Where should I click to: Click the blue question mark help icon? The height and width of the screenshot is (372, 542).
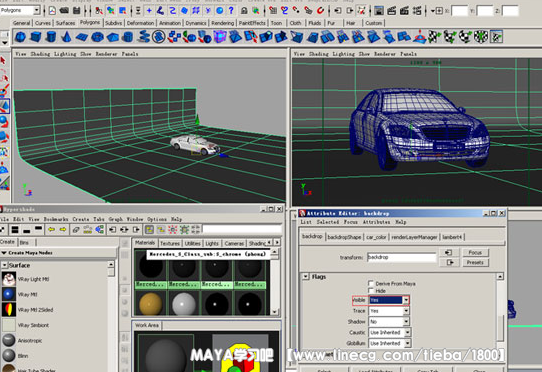coord(231,11)
